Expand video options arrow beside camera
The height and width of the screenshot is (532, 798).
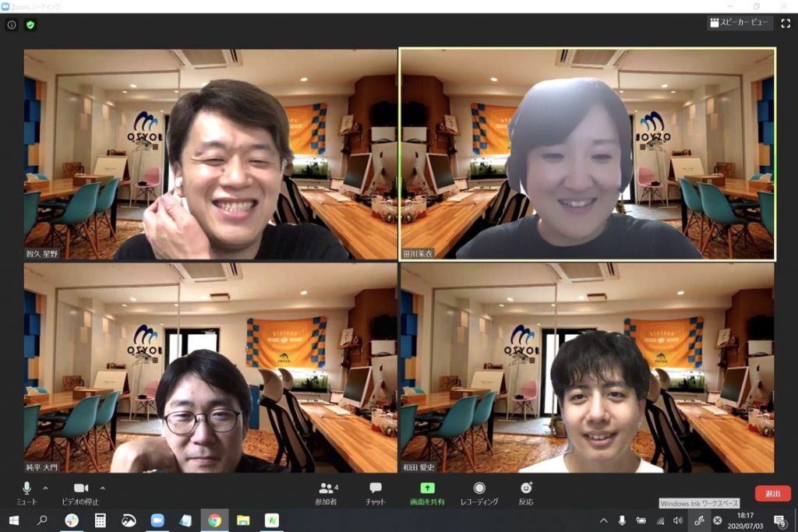[103, 488]
